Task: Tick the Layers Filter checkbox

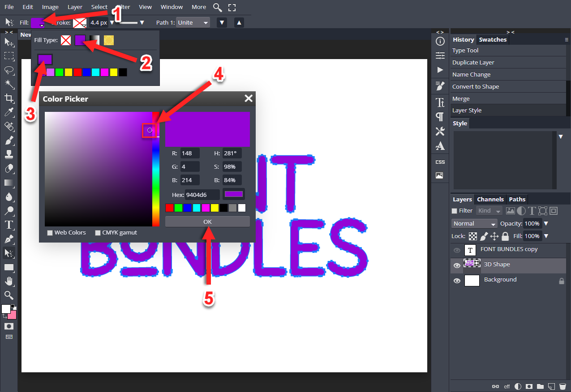Action: click(455, 211)
